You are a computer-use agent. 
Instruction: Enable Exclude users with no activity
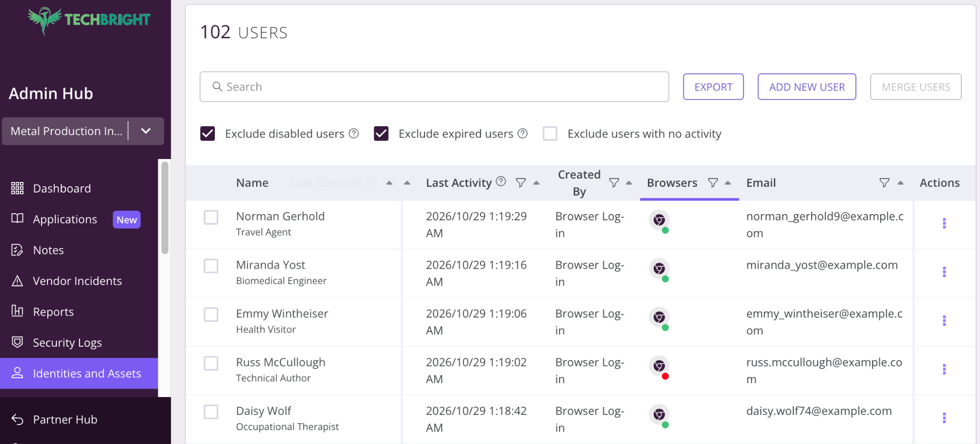550,134
